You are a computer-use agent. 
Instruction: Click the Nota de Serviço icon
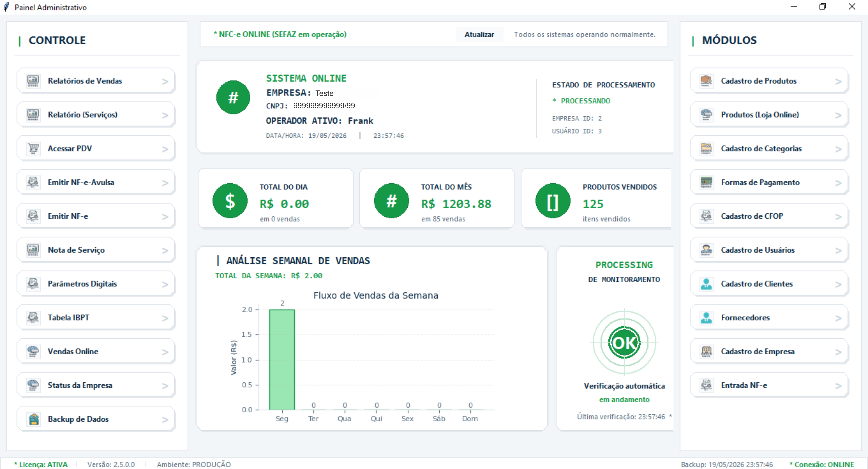point(33,250)
